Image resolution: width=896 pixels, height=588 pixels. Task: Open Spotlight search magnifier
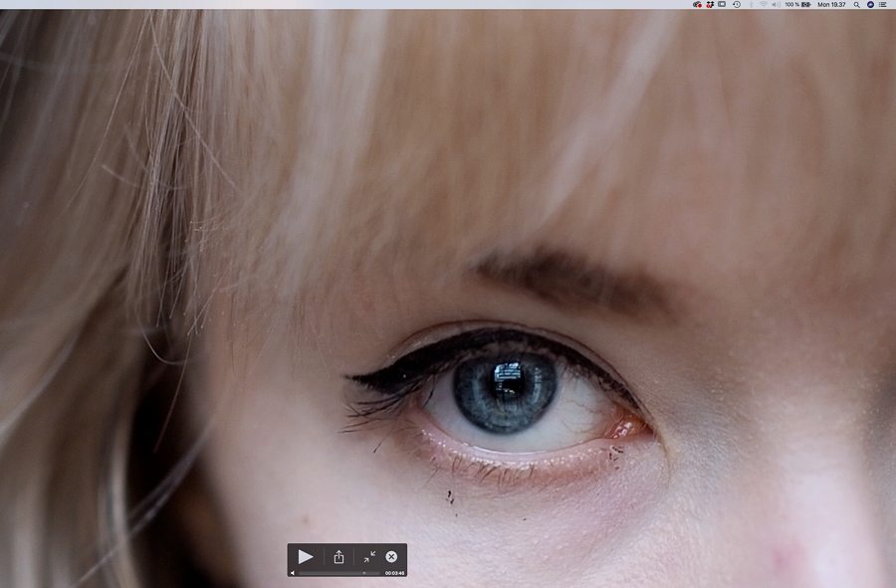click(856, 5)
